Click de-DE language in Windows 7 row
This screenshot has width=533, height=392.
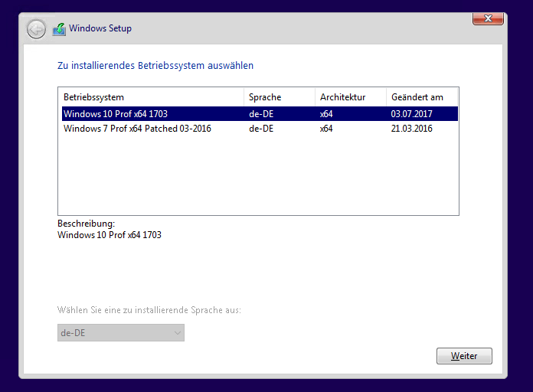(x=262, y=129)
